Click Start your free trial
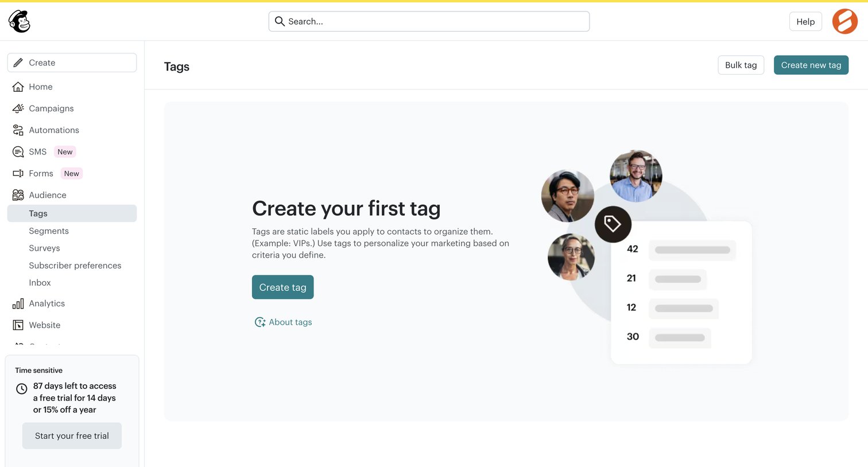Image resolution: width=868 pixels, height=467 pixels. coord(72,436)
